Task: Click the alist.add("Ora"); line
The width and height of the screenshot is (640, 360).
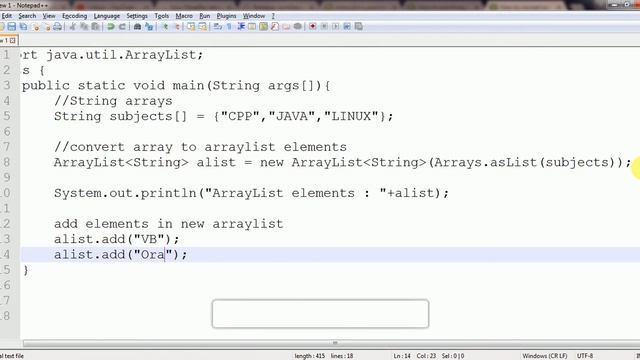Action: coord(120,255)
